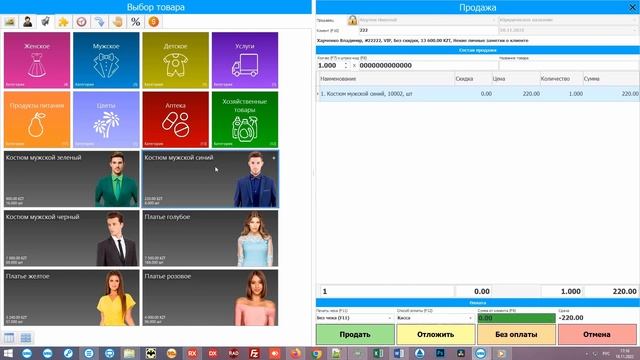Click the orange dollar coin icon

[x=153, y=22]
